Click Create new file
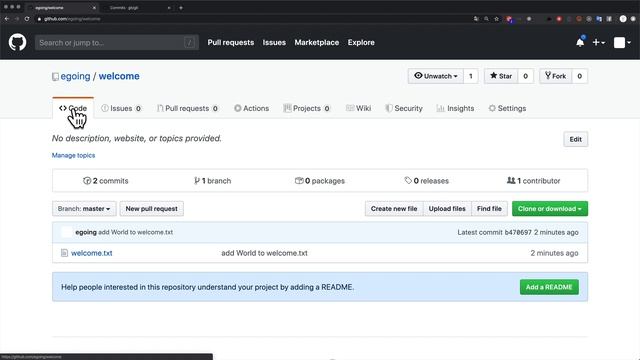Image resolution: width=640 pixels, height=360 pixels. (394, 209)
